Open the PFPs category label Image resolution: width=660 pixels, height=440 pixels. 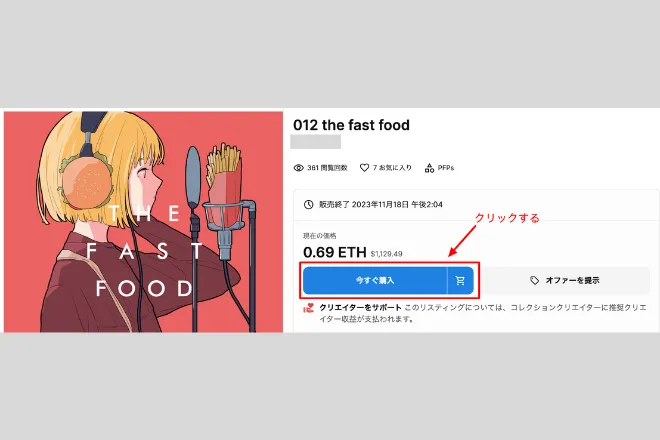click(x=446, y=168)
